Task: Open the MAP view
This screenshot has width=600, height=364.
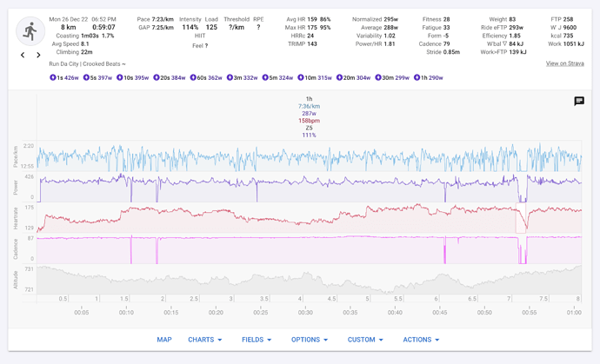Action: tap(164, 340)
